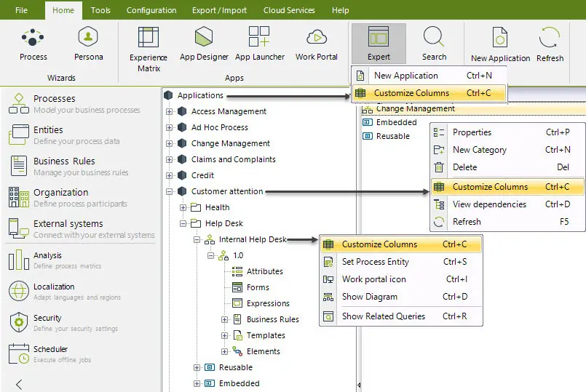This screenshot has height=392, width=586.
Task: Choose Set Process Entity menu entry
Action: 401,262
